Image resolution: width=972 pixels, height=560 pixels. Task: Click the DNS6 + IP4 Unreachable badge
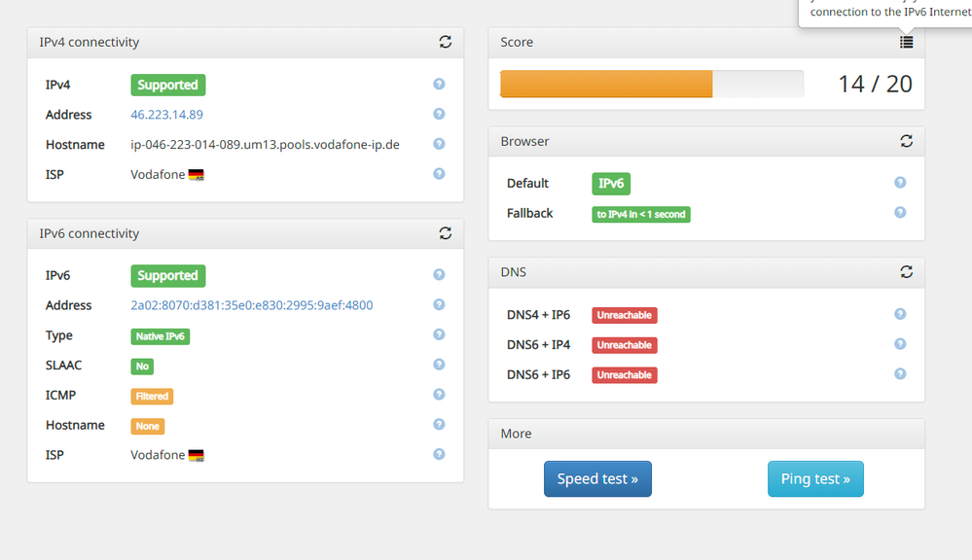click(x=624, y=345)
